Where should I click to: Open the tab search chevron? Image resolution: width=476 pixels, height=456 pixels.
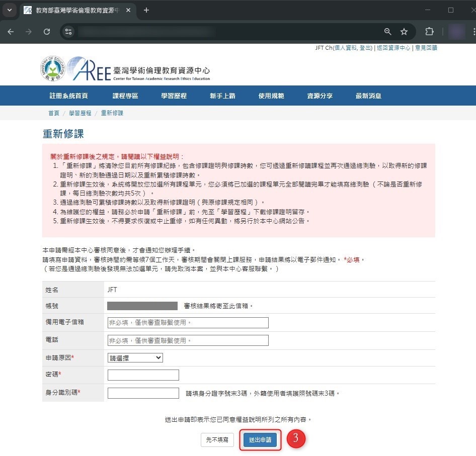click(x=10, y=10)
